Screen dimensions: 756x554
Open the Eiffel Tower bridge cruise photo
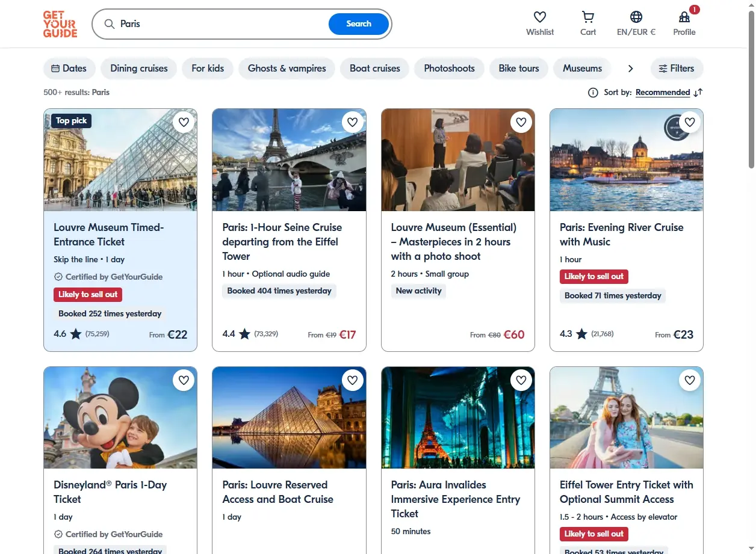289,160
